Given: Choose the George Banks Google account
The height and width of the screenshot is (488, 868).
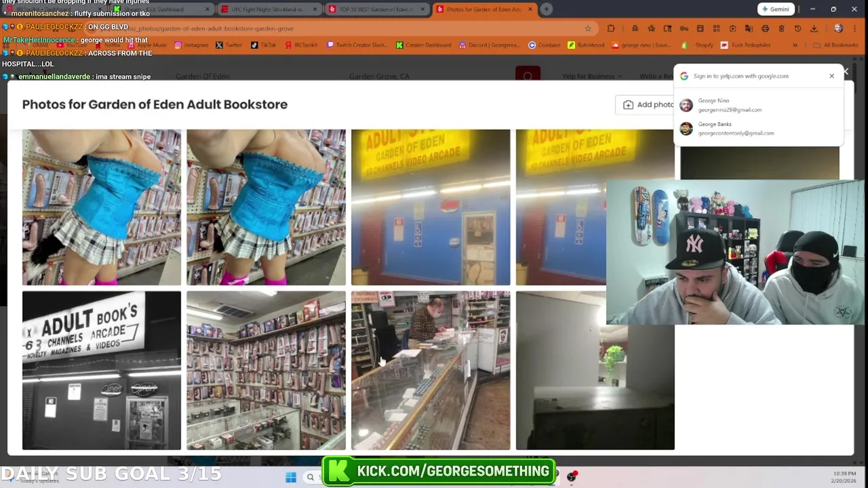Looking at the screenshot, I should (x=758, y=129).
